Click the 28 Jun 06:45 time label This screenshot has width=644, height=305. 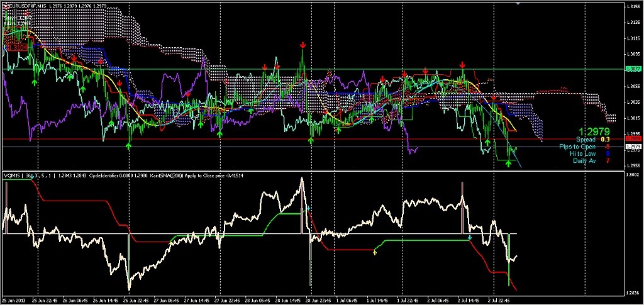(x=257, y=300)
